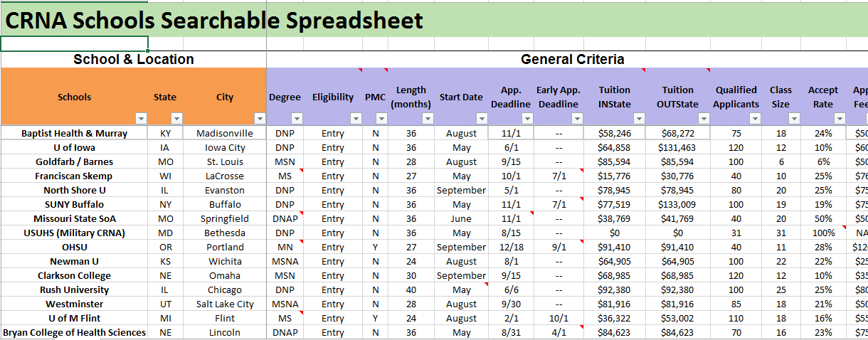Viewport: 868px width, 340px height.
Task: Click the Y PMC cell for OHSU
Action: (376, 247)
